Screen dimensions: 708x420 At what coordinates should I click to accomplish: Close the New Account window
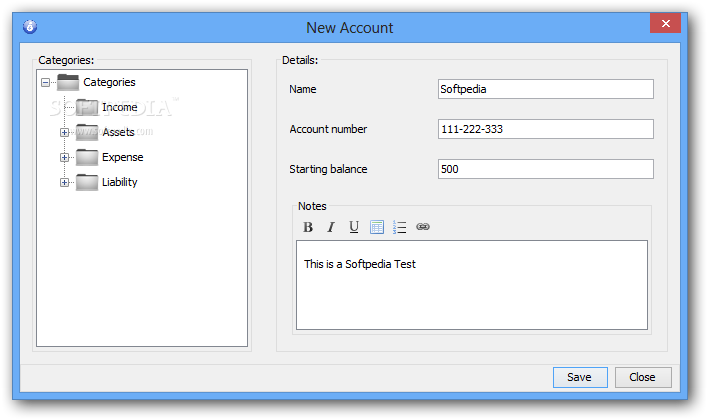pos(665,23)
